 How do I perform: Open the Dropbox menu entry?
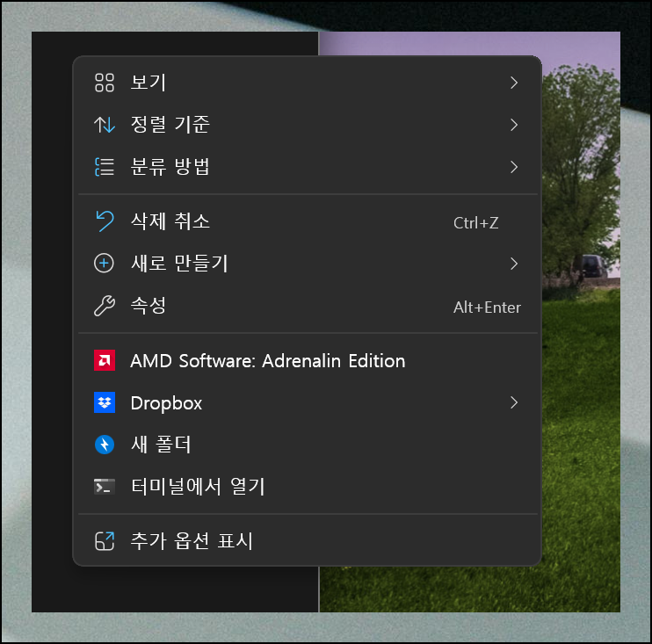[308, 402]
